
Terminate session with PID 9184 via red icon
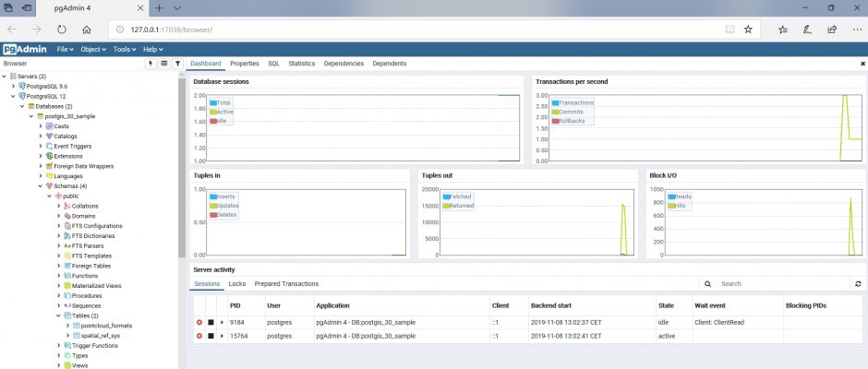(199, 322)
